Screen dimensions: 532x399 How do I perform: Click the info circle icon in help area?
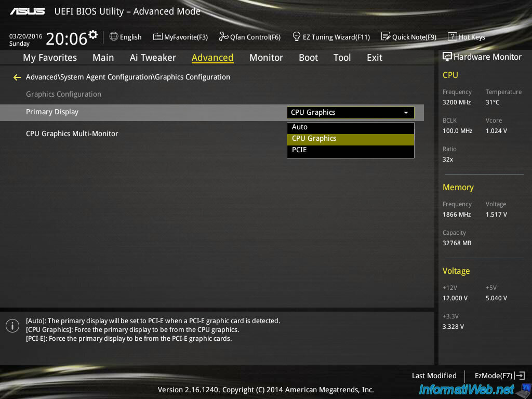pyautogui.click(x=12, y=326)
